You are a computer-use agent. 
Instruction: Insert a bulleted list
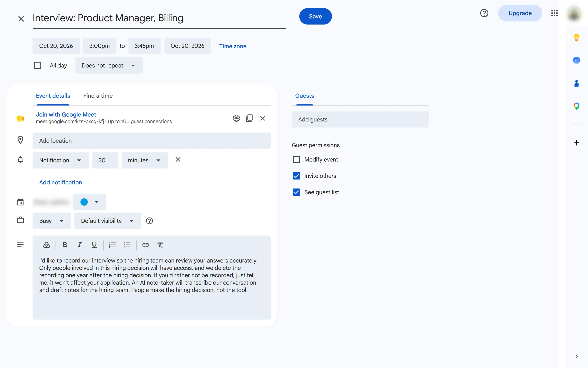(x=127, y=245)
